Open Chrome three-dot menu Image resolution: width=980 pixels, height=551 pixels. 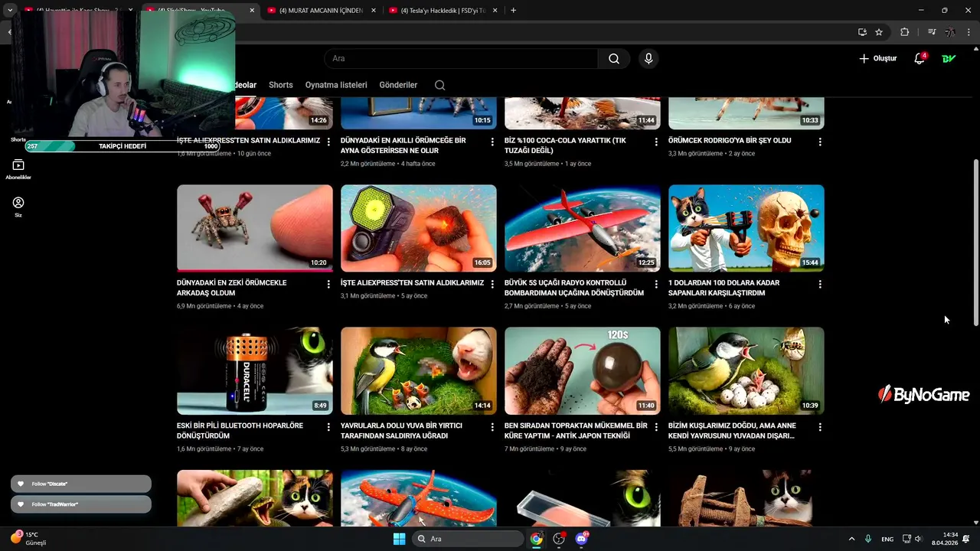point(969,32)
